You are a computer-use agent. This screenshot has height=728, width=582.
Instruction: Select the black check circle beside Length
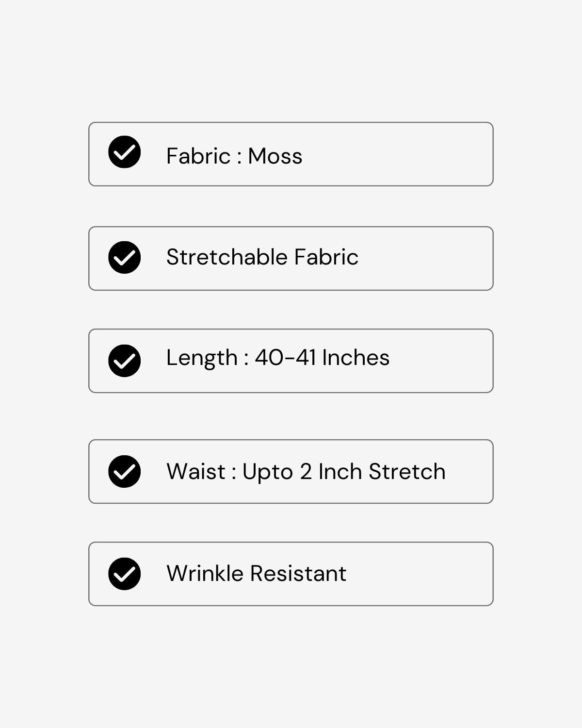(x=125, y=361)
